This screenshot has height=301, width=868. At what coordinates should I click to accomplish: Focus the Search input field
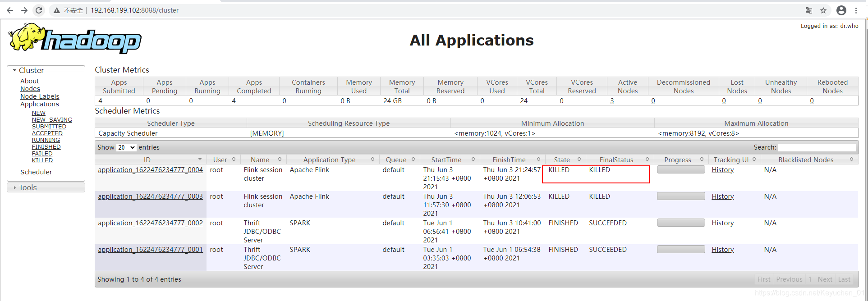click(x=817, y=147)
